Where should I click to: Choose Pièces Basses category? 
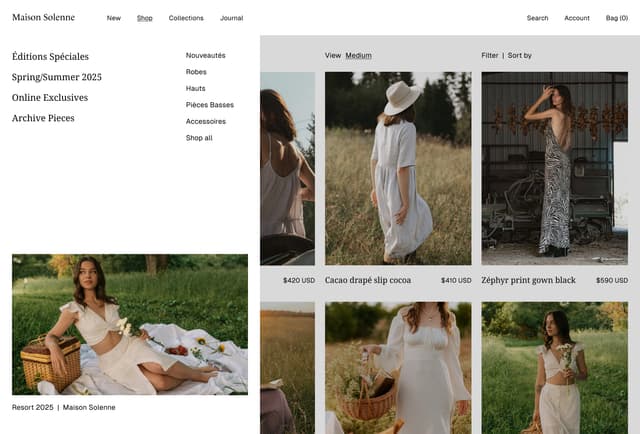point(210,105)
